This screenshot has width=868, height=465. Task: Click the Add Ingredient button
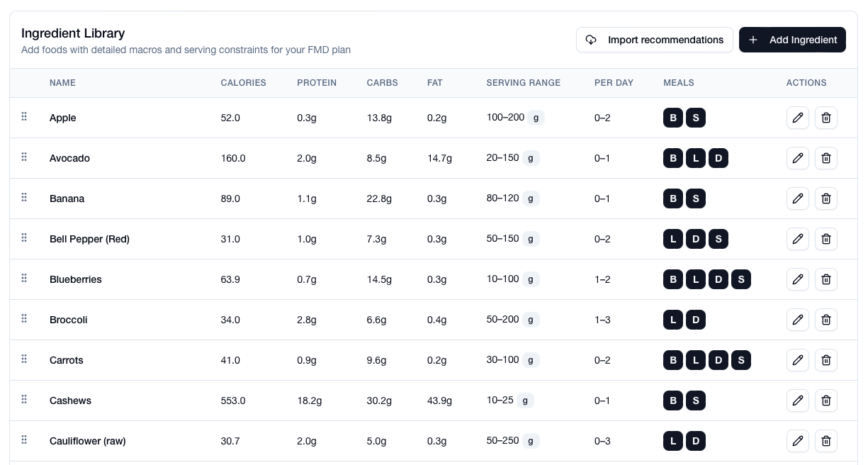pos(792,40)
